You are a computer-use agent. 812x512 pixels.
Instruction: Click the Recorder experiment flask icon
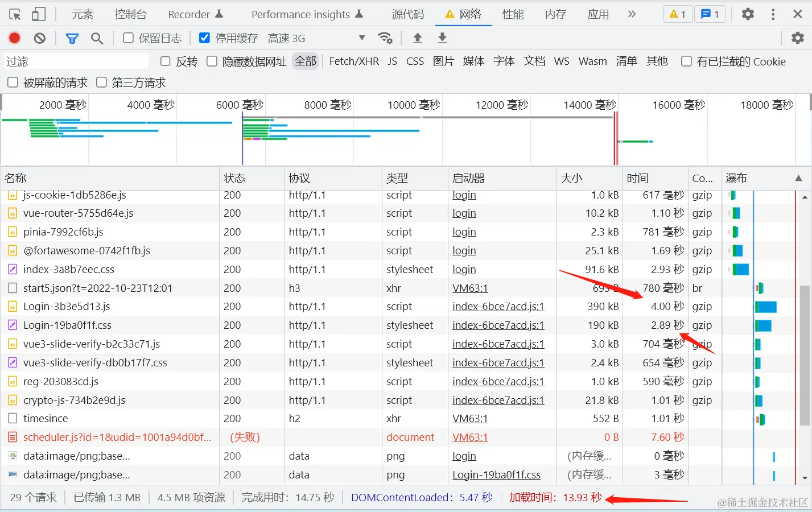[219, 14]
